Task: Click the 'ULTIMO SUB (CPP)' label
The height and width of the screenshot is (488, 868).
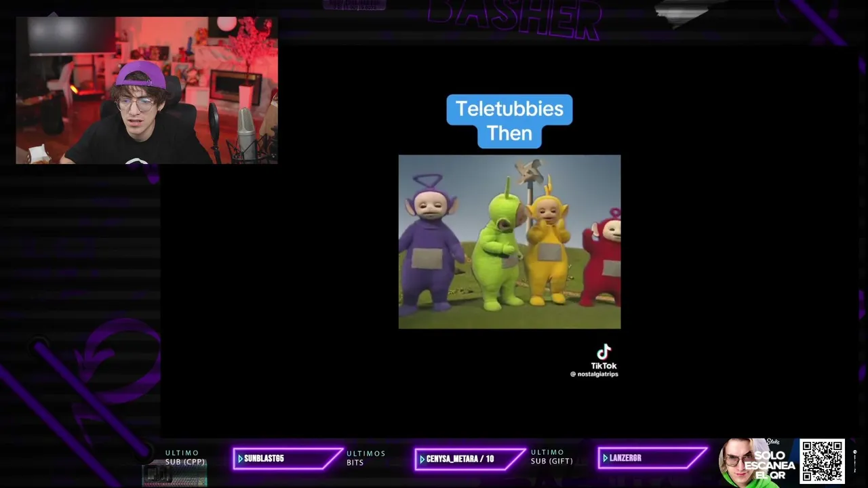Action: (184, 457)
